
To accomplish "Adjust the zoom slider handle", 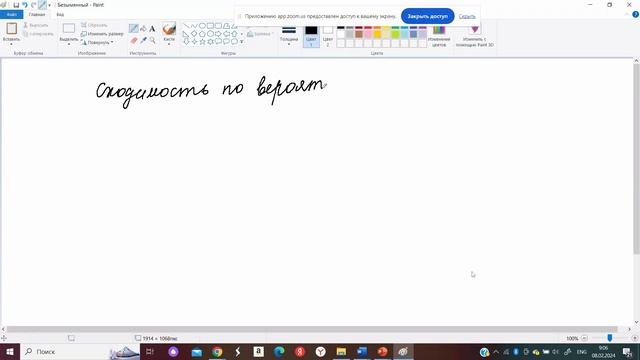I will coord(609,338).
